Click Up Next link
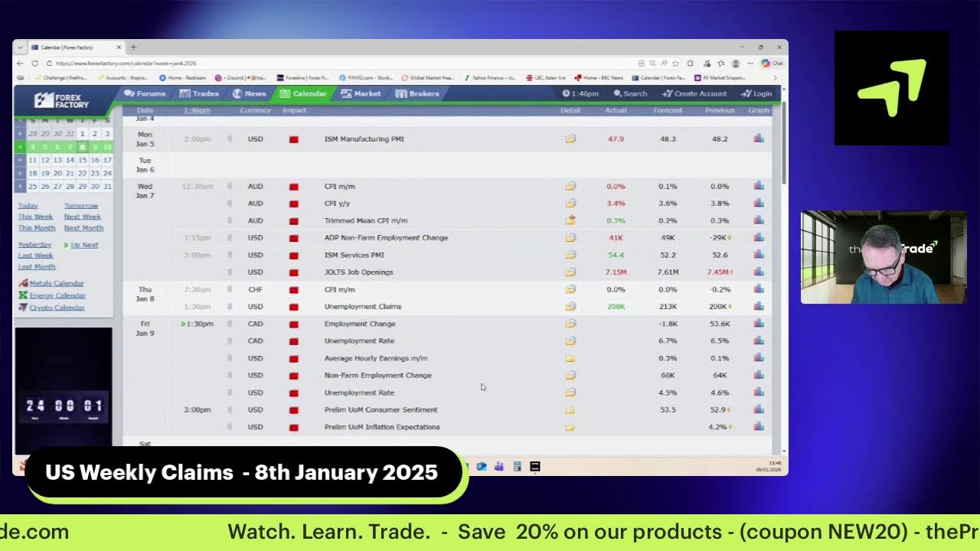This screenshot has height=551, width=980. pos(84,245)
